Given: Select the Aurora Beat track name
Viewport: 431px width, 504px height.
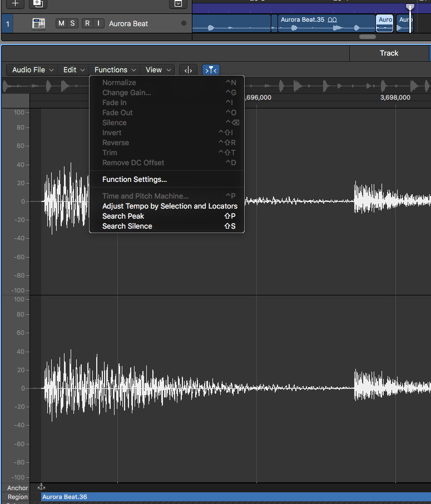Looking at the screenshot, I should tap(128, 23).
